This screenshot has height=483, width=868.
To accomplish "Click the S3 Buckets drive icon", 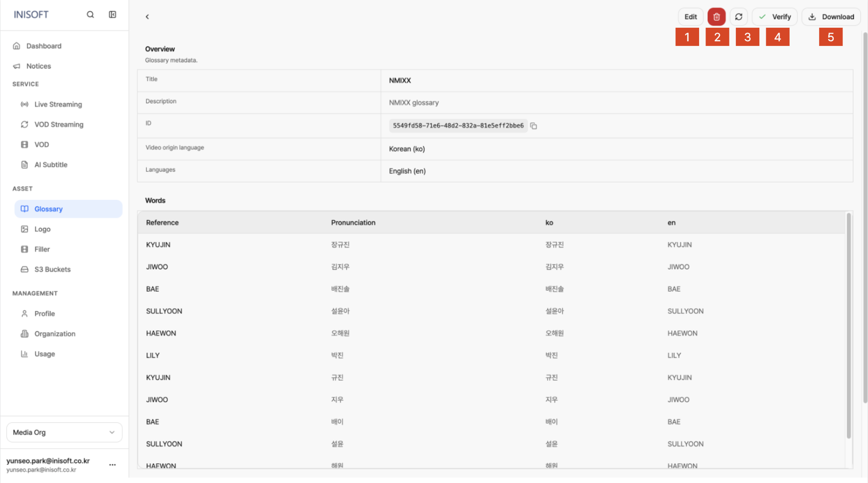I will [x=25, y=269].
